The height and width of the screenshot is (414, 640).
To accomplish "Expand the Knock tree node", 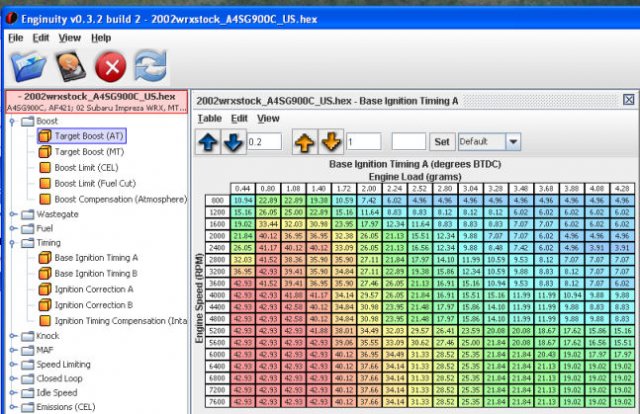I will (x=13, y=336).
